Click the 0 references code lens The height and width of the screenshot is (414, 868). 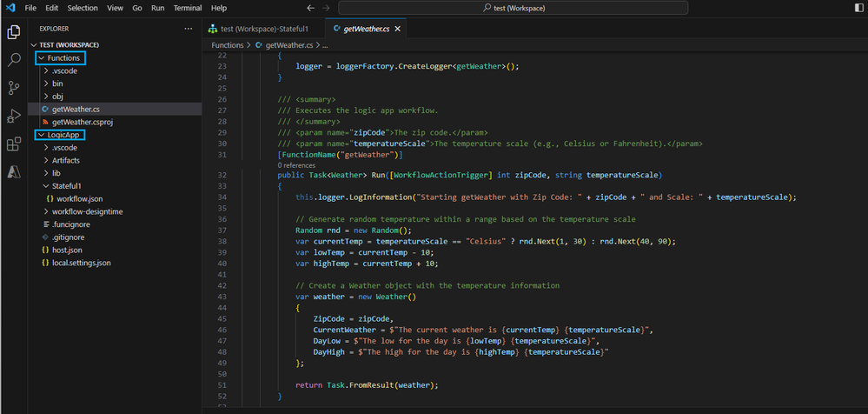coord(296,164)
